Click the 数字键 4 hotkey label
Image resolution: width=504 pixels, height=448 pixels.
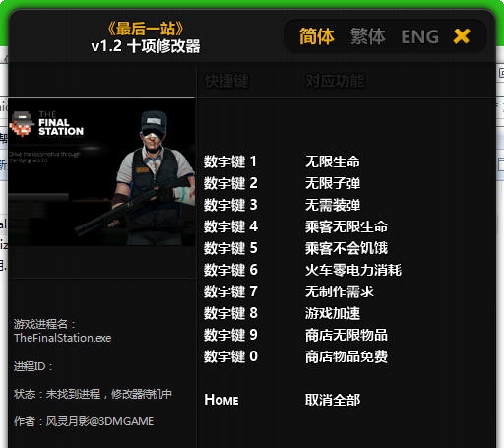pyautogui.click(x=230, y=226)
